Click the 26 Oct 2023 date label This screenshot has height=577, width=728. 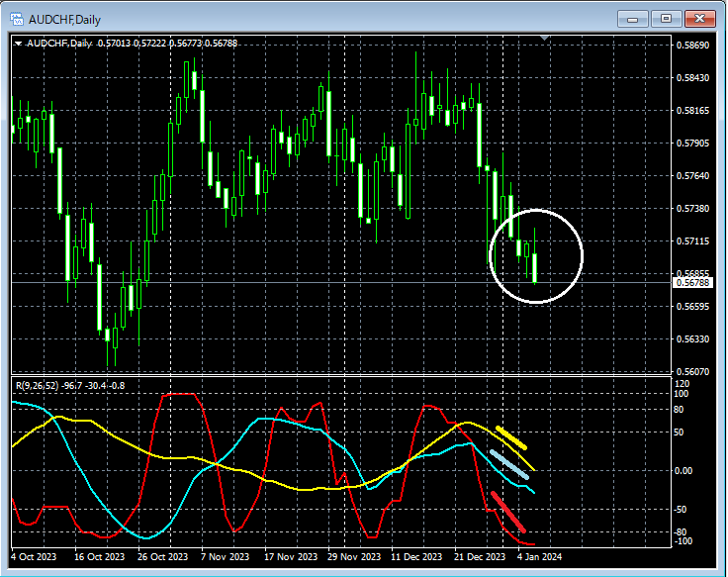point(162,556)
